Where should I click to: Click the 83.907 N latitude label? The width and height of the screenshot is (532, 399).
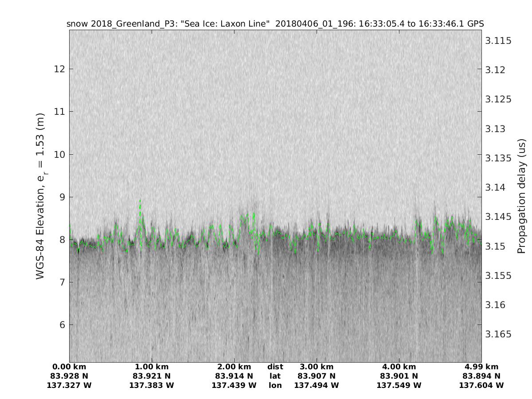(317, 376)
